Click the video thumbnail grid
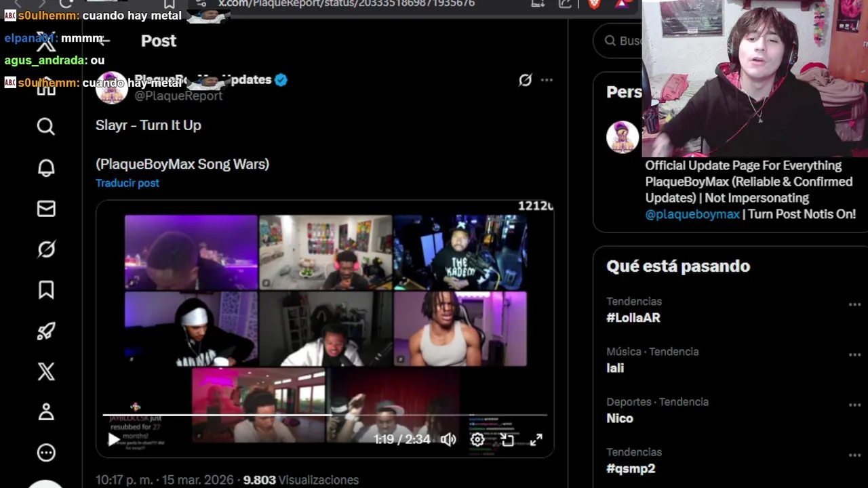Image resolution: width=868 pixels, height=488 pixels. [x=325, y=328]
